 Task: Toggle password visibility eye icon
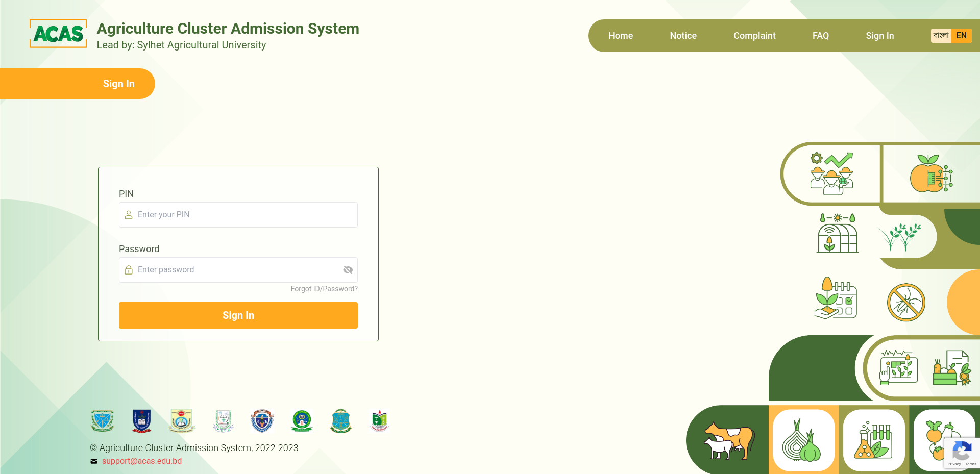(348, 270)
